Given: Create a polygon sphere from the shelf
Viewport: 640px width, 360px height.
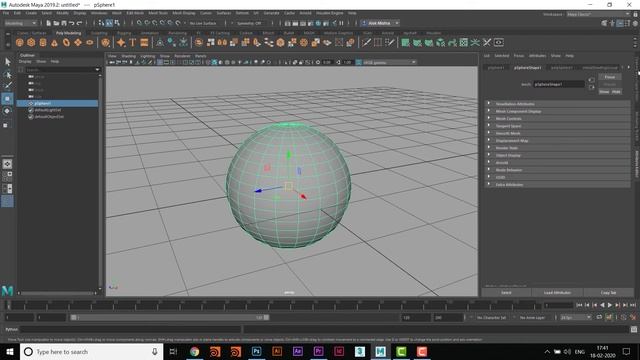Looking at the screenshot, I should tap(19, 42).
